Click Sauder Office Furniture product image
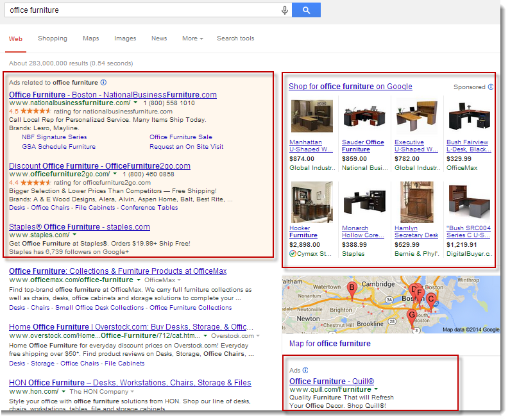This screenshot has height=420, width=510. pyautogui.click(x=364, y=116)
